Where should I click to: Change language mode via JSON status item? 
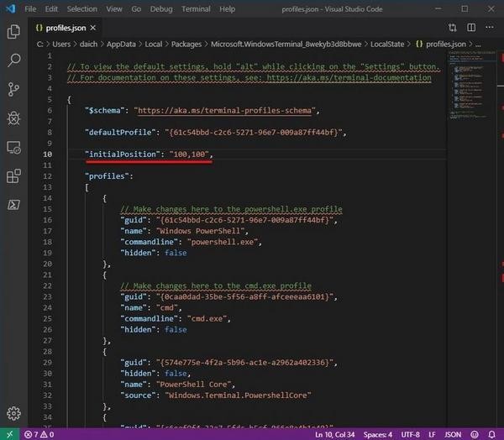[453, 434]
